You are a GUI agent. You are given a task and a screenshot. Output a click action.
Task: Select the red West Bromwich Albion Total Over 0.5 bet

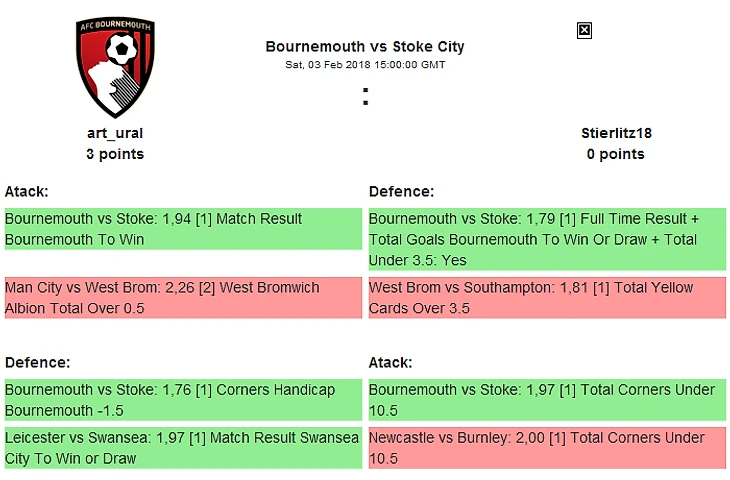182,298
